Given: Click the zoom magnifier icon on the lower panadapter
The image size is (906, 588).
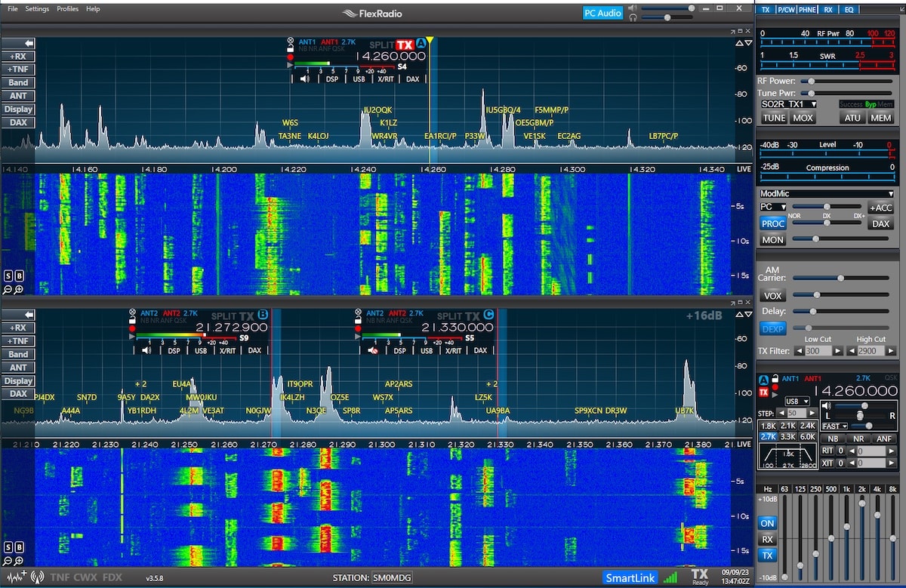Looking at the screenshot, I should [x=19, y=561].
